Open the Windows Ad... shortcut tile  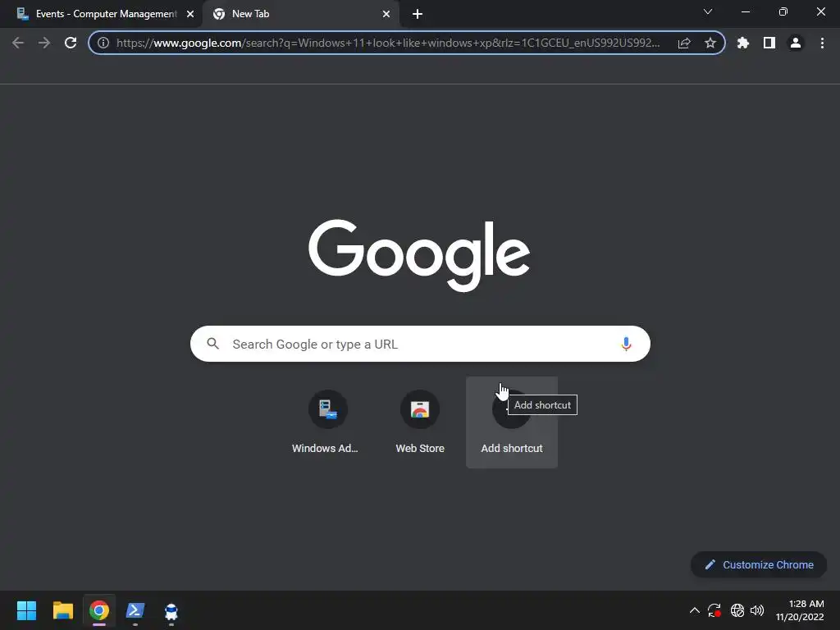click(x=328, y=422)
